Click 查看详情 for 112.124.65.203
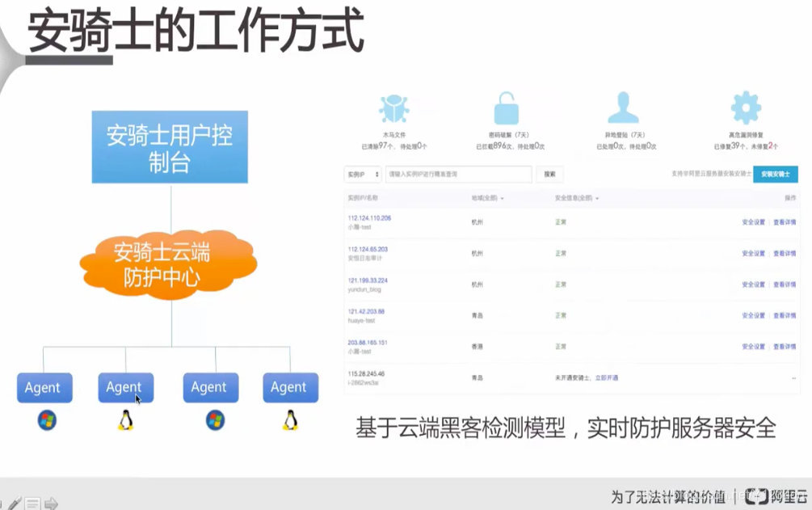This screenshot has height=510, width=812. 785,253
